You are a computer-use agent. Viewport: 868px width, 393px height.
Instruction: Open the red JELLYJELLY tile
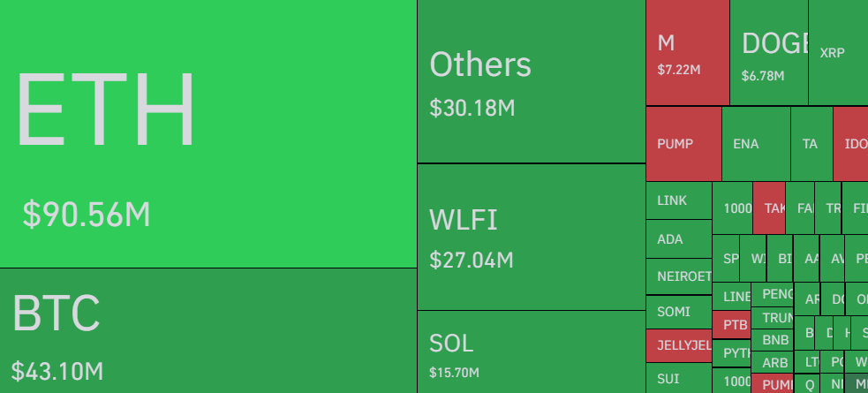click(678, 345)
